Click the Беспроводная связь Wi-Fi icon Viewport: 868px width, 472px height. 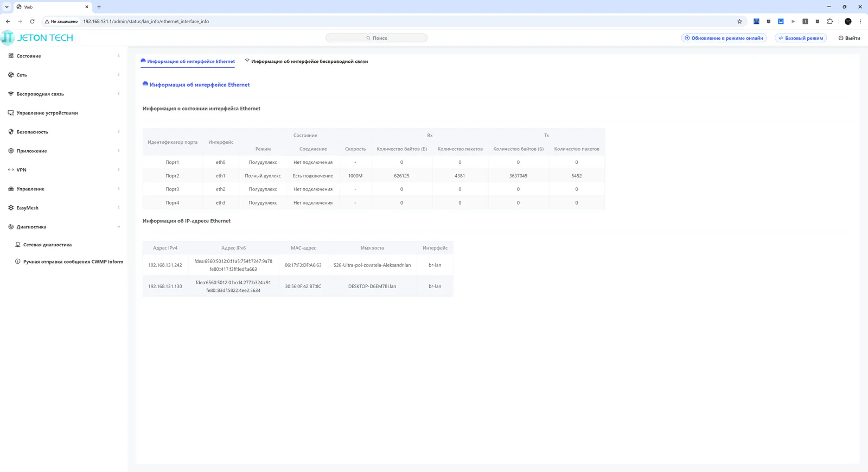point(11,94)
